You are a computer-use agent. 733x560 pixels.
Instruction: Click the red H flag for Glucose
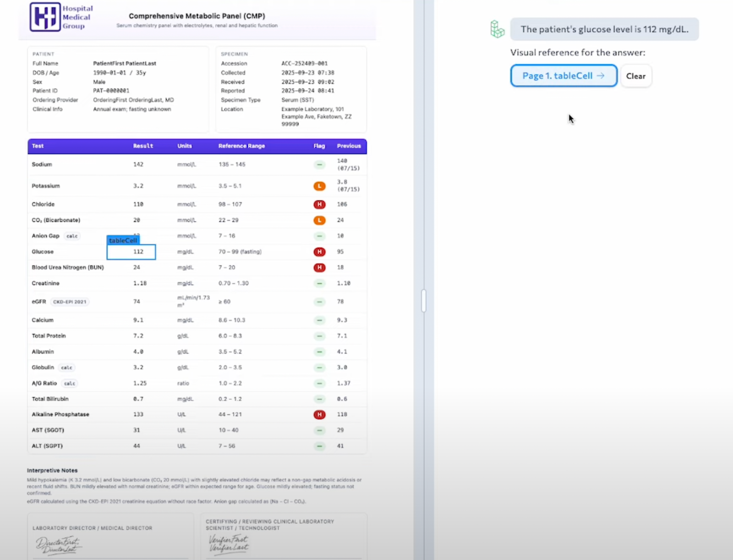point(319,252)
